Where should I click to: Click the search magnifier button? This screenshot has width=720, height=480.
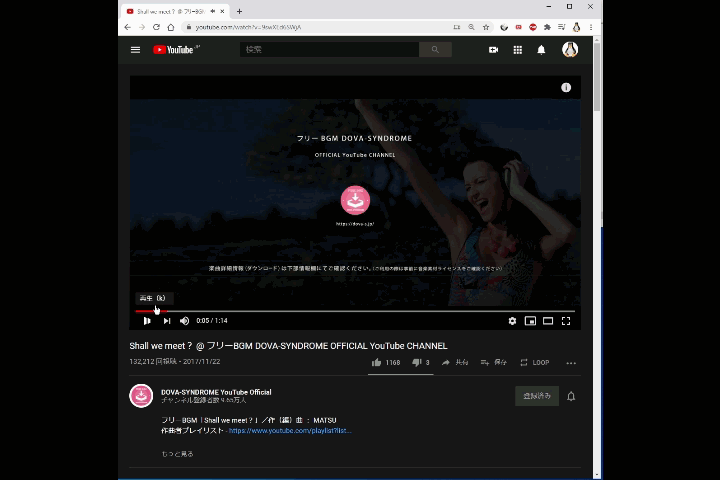pos(435,50)
